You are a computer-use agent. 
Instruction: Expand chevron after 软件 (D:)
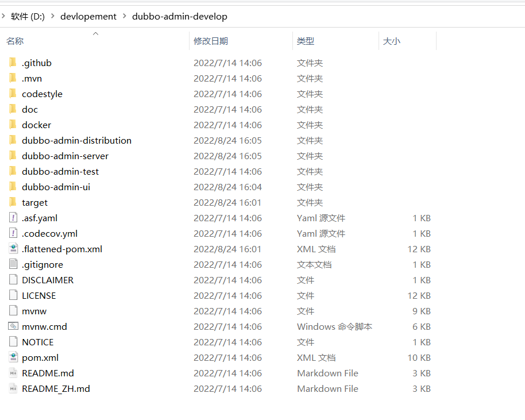(x=53, y=16)
